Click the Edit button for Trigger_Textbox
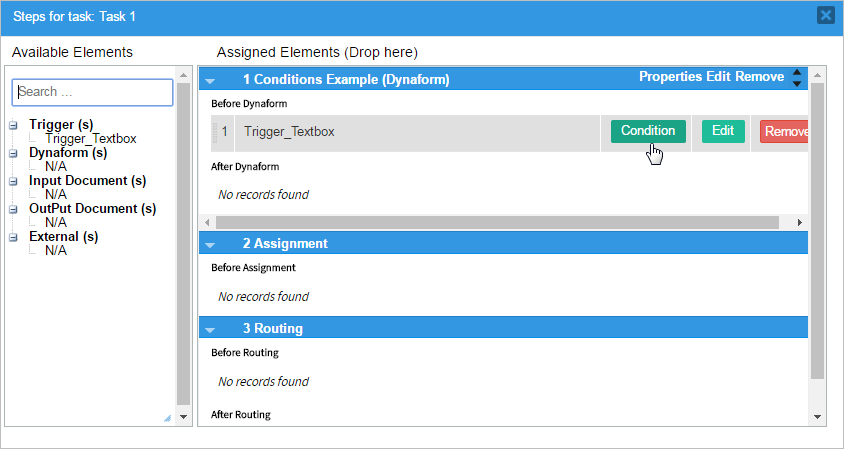The height and width of the screenshot is (449, 844). tap(723, 131)
